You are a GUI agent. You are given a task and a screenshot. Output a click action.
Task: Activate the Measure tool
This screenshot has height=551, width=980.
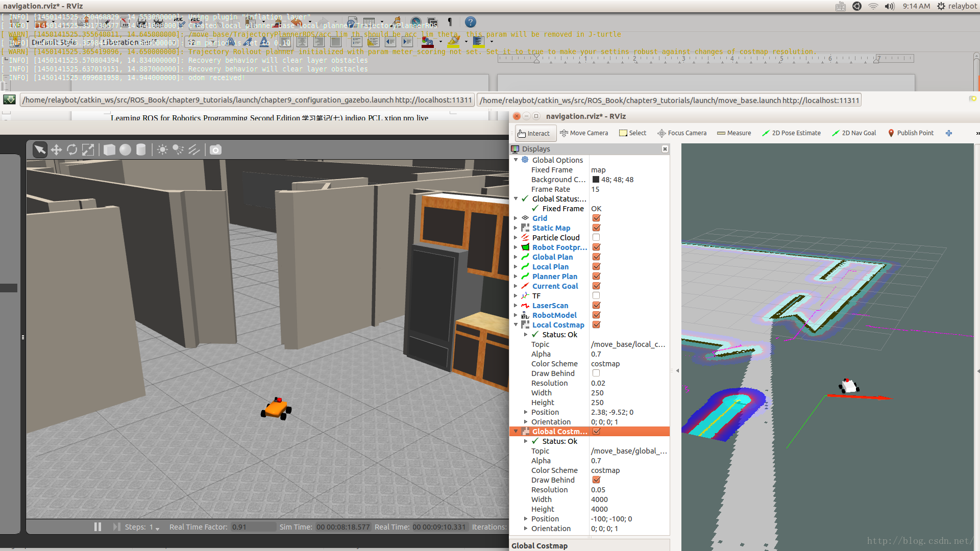[734, 133]
